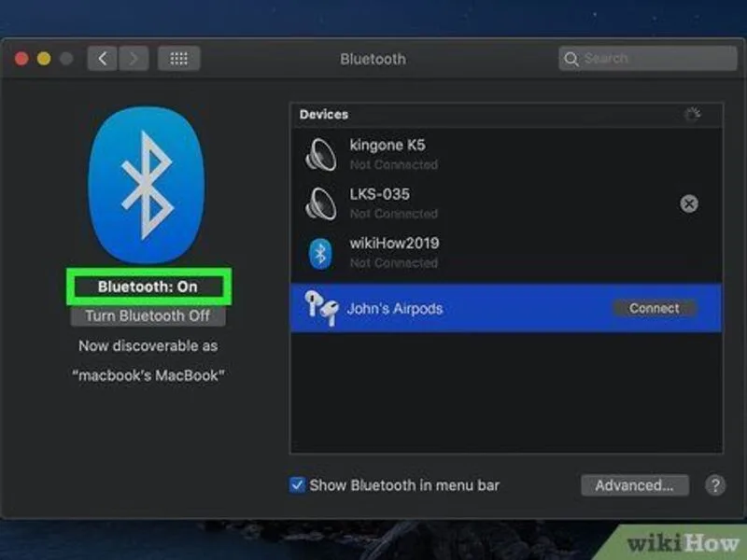Remove the LKS-035 device with X button

[x=689, y=203]
